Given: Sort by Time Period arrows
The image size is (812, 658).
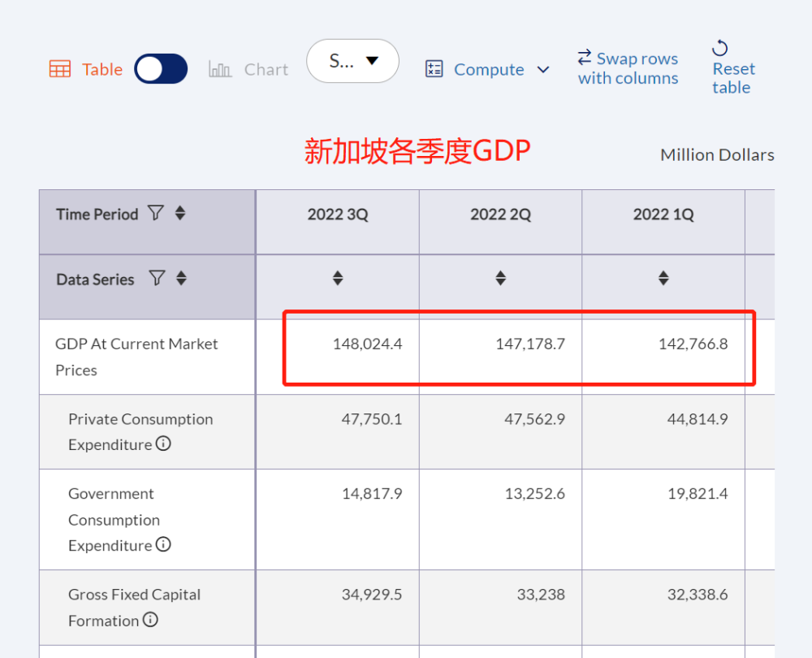Looking at the screenshot, I should (x=180, y=213).
